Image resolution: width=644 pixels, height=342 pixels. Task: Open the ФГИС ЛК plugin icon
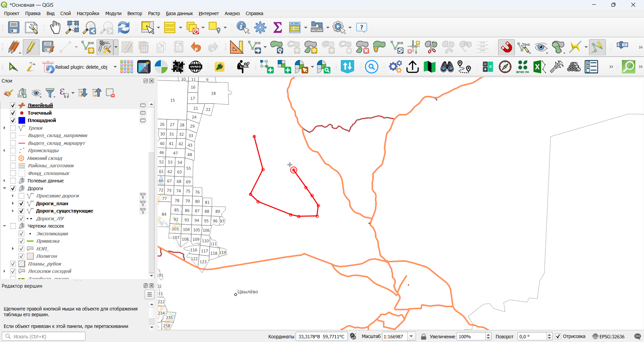pos(523,67)
